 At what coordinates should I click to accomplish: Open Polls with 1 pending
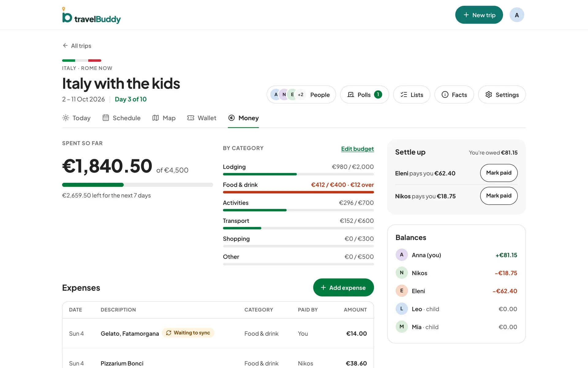[364, 94]
